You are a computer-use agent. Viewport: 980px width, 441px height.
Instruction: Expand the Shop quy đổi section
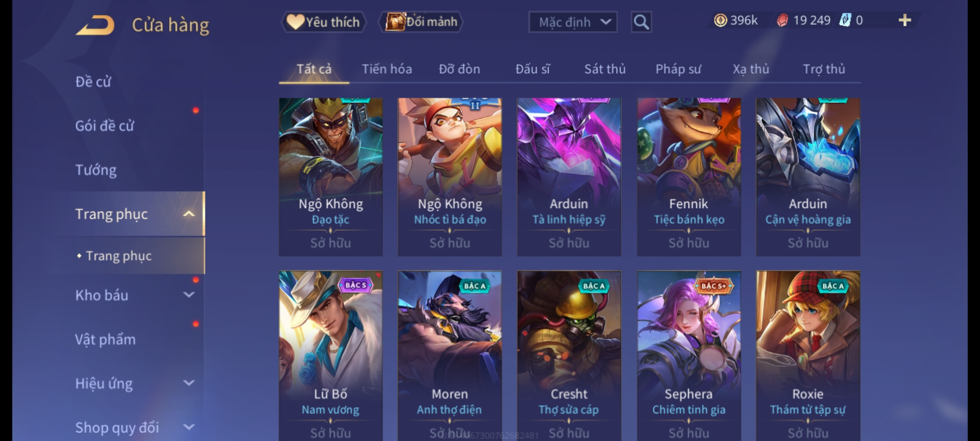(x=189, y=427)
